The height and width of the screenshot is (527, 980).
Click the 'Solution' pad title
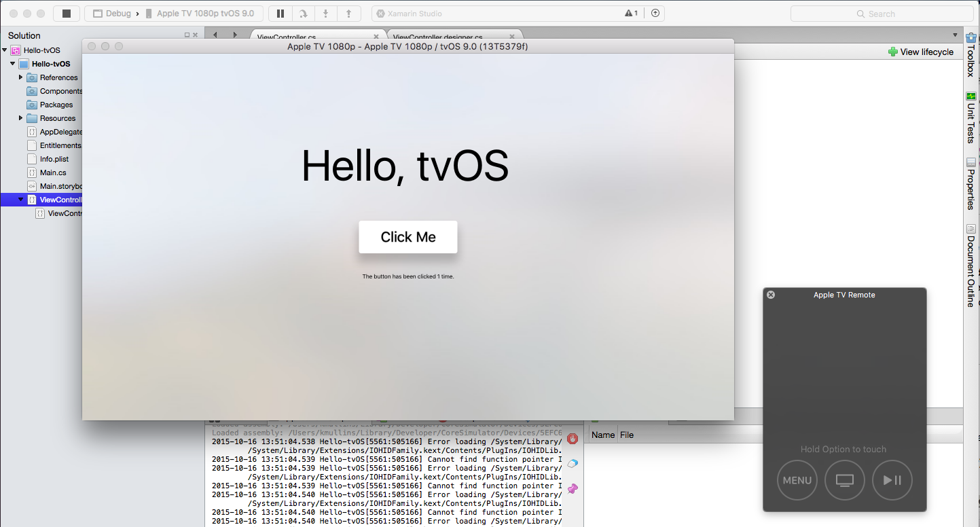[x=24, y=35]
